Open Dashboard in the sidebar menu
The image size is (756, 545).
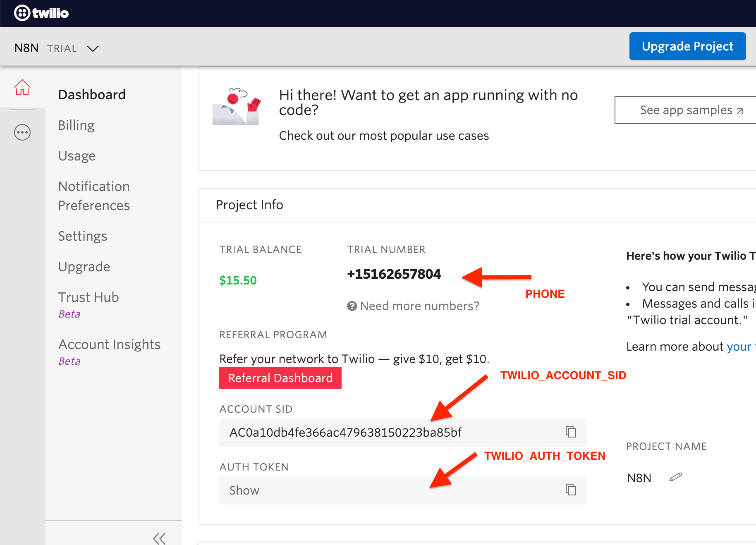click(x=92, y=95)
